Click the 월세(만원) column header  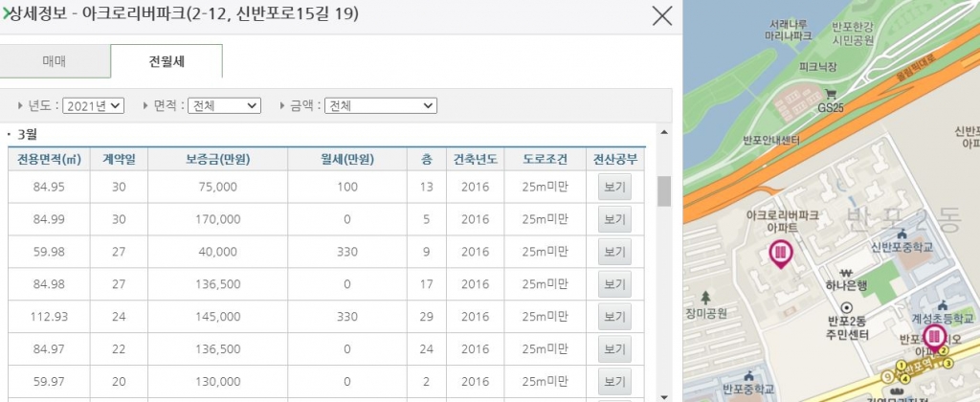tap(346, 159)
